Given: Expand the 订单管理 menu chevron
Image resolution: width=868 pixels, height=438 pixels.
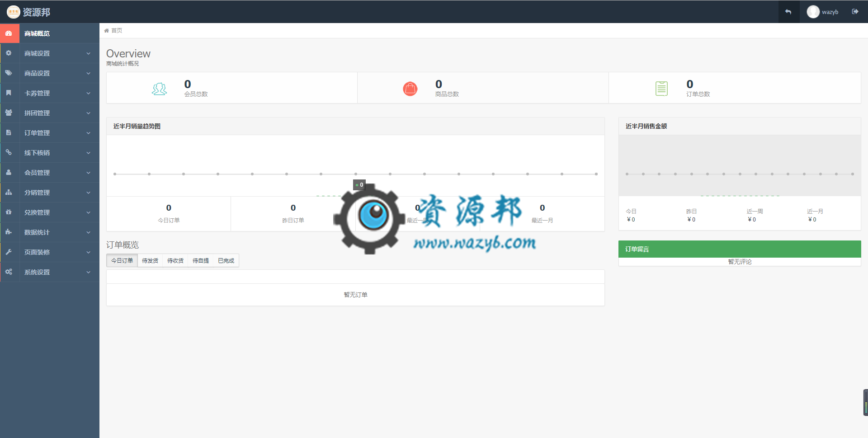Looking at the screenshot, I should coord(88,133).
